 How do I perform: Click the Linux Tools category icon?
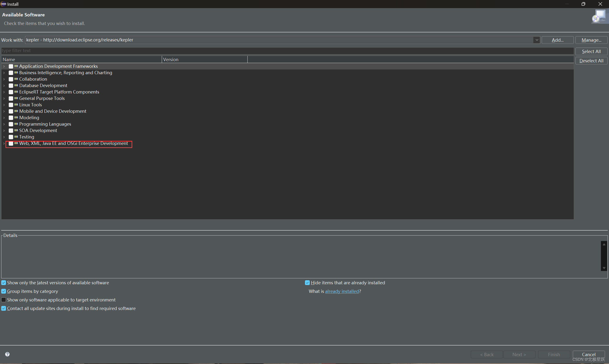coord(16,105)
